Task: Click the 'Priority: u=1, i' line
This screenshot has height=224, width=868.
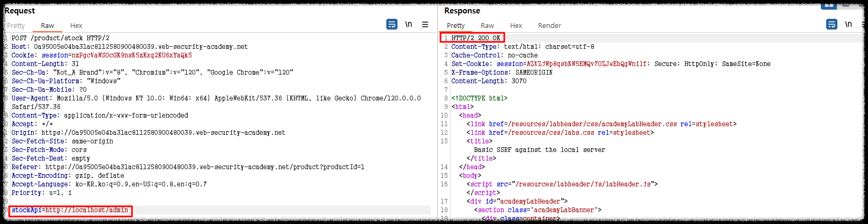Action: pos(42,193)
